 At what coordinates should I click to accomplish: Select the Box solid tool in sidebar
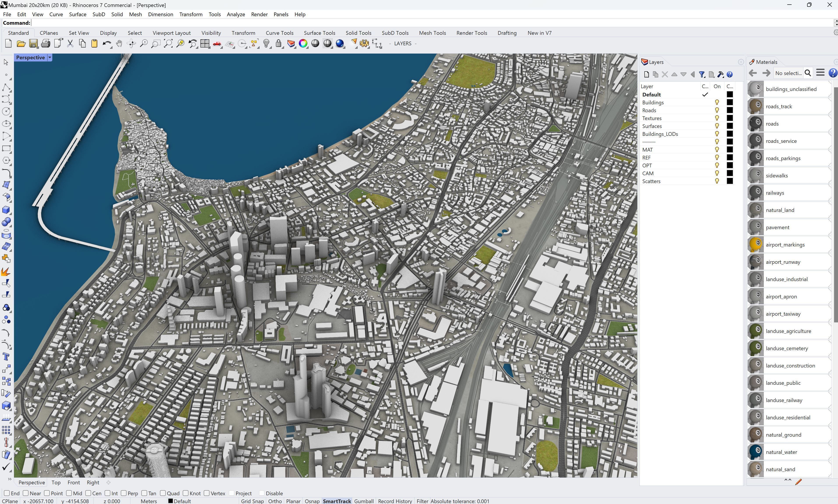[x=6, y=210]
